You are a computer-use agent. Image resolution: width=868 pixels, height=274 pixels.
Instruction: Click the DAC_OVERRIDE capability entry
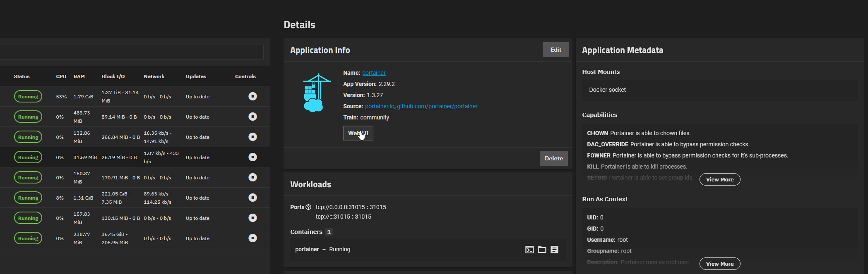668,144
